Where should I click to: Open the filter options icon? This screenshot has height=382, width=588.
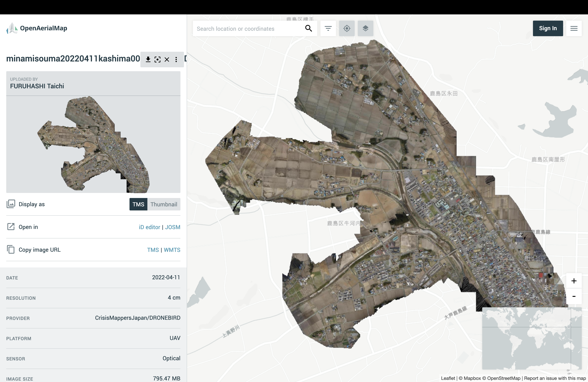pyautogui.click(x=328, y=28)
